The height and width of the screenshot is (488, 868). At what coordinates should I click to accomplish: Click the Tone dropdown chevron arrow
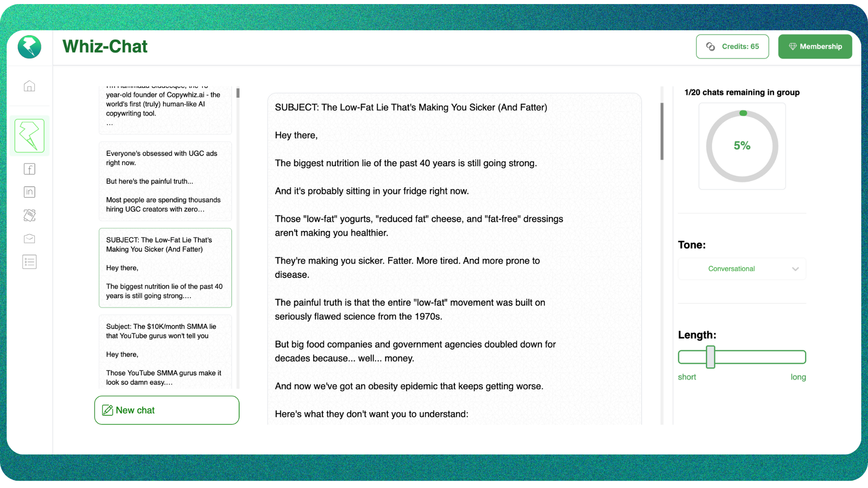pyautogui.click(x=795, y=269)
